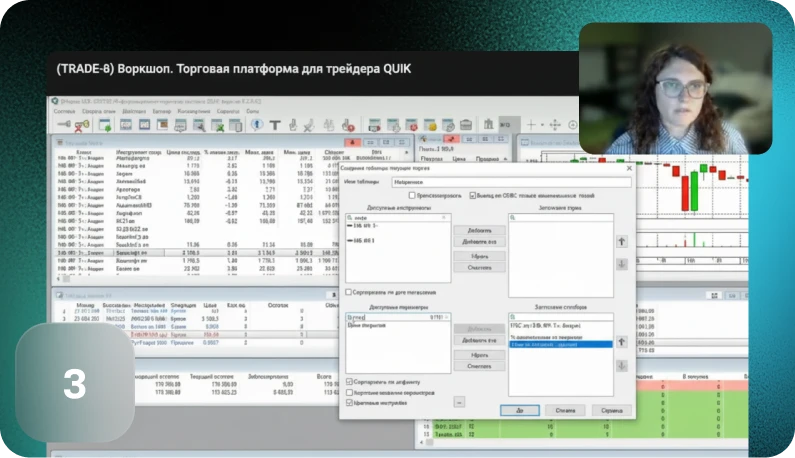Click the small '...' button below the parameters
Screen dimensions: 795x458
coord(459,402)
